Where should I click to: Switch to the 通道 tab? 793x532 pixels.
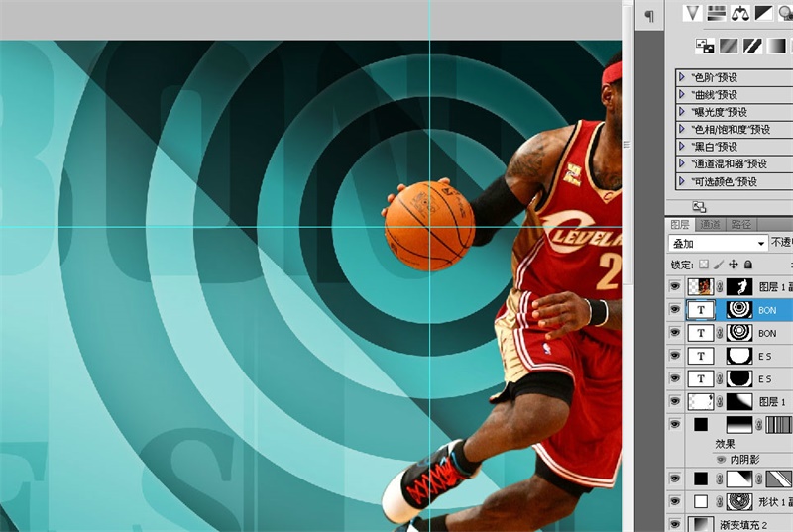tap(710, 225)
